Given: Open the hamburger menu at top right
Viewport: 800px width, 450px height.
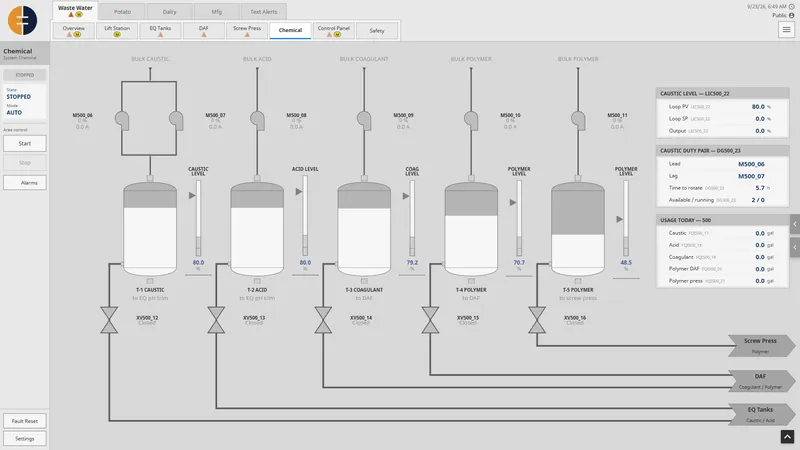Looking at the screenshot, I should click(x=786, y=30).
